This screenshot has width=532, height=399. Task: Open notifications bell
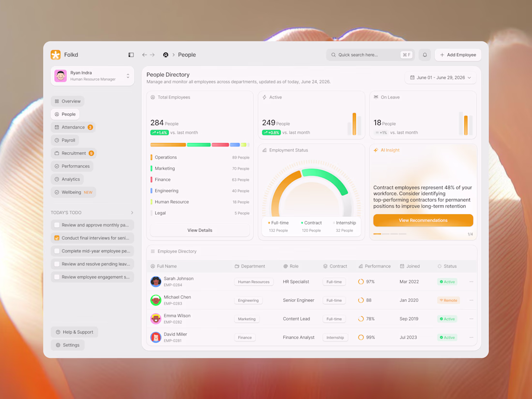425,55
